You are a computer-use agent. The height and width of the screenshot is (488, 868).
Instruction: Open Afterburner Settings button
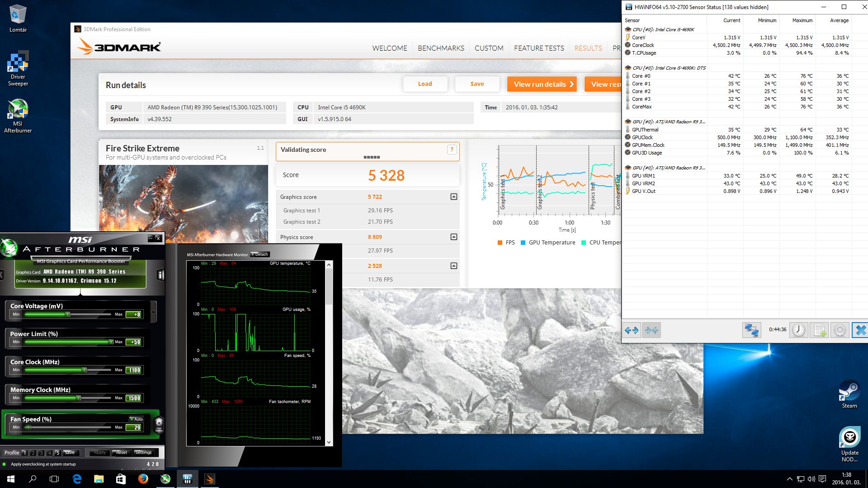point(143,453)
